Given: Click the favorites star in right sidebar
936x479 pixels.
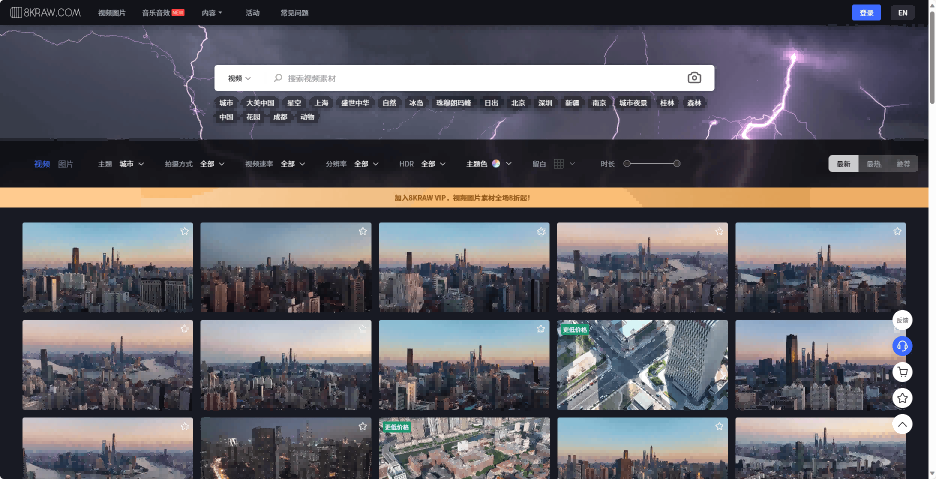Looking at the screenshot, I should pos(902,398).
